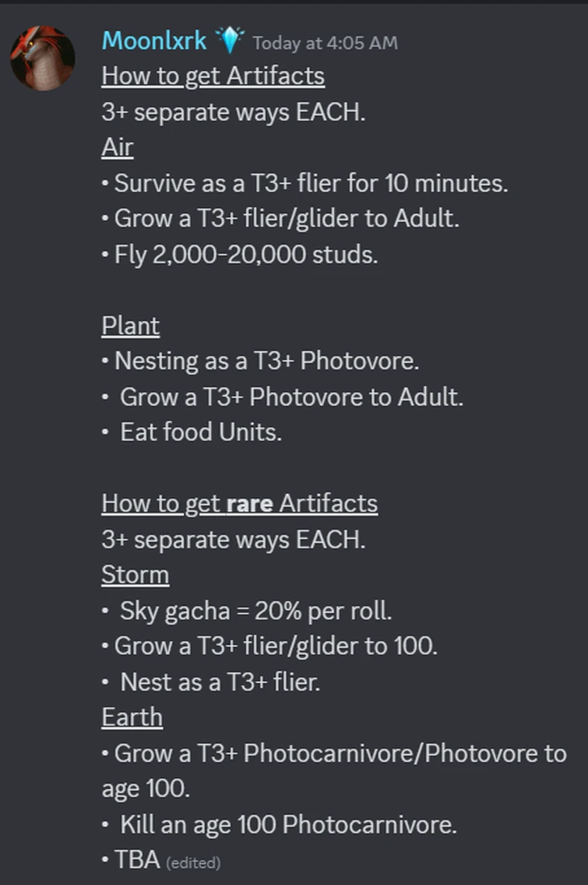Click the underlined 'Plant' section header
The height and width of the screenshot is (885, 588).
130,325
